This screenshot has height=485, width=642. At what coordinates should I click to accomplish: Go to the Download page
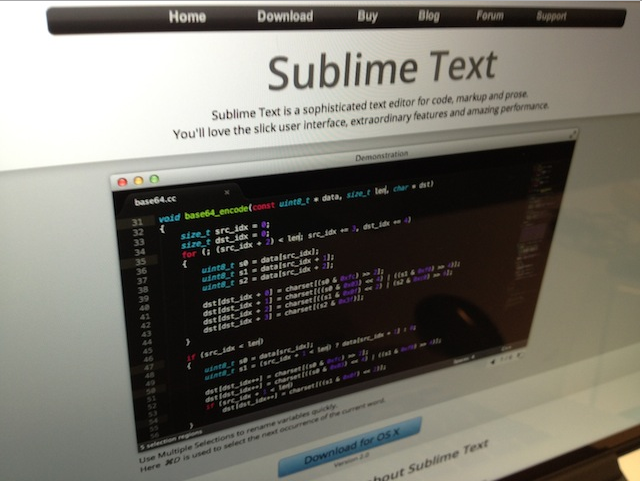click(x=285, y=16)
